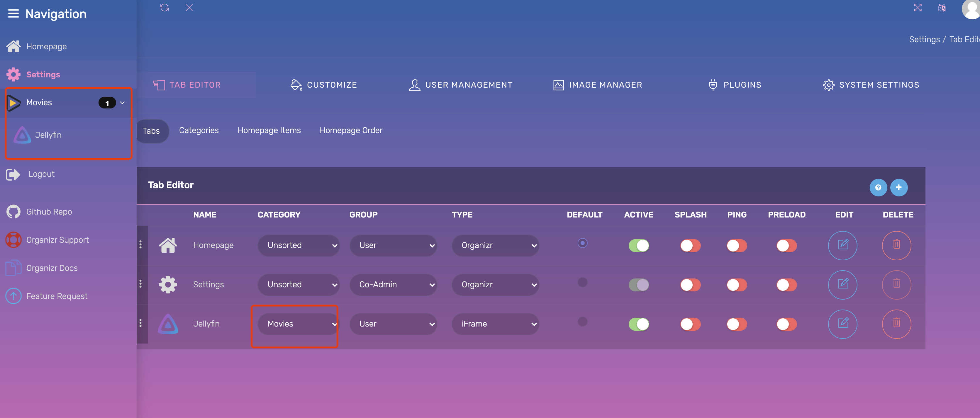Click the close tab X icon
Viewport: 980px width, 418px height.
pyautogui.click(x=189, y=8)
